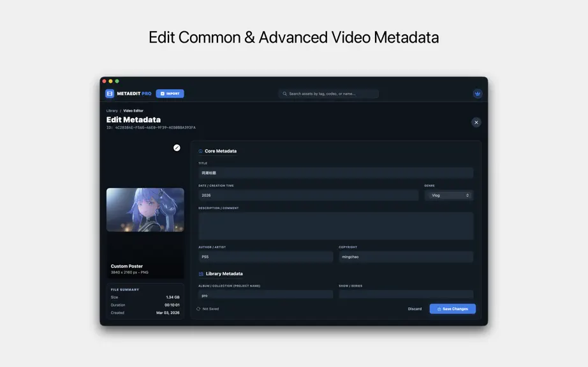
Task: Click the Date / Creation Time field
Action: [x=308, y=196]
